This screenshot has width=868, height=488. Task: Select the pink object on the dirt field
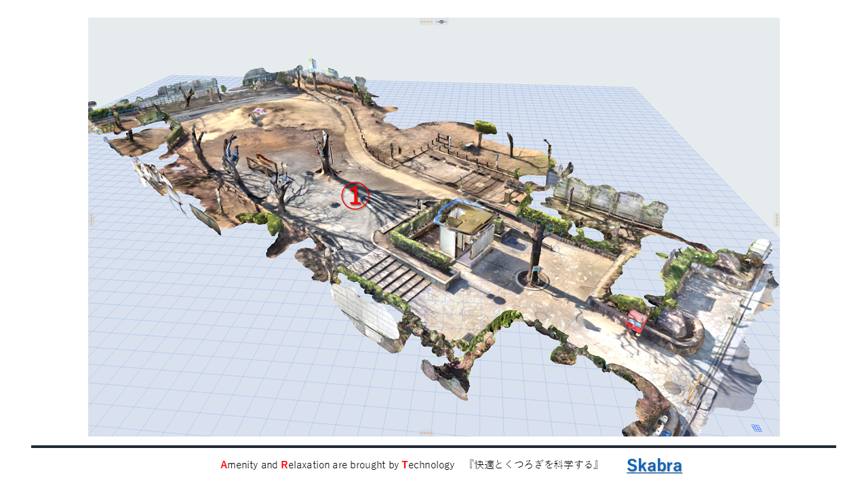258,111
